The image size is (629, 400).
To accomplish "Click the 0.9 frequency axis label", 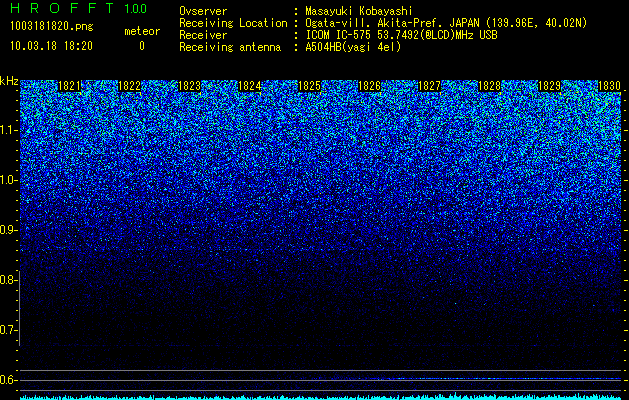I will 9,230.
